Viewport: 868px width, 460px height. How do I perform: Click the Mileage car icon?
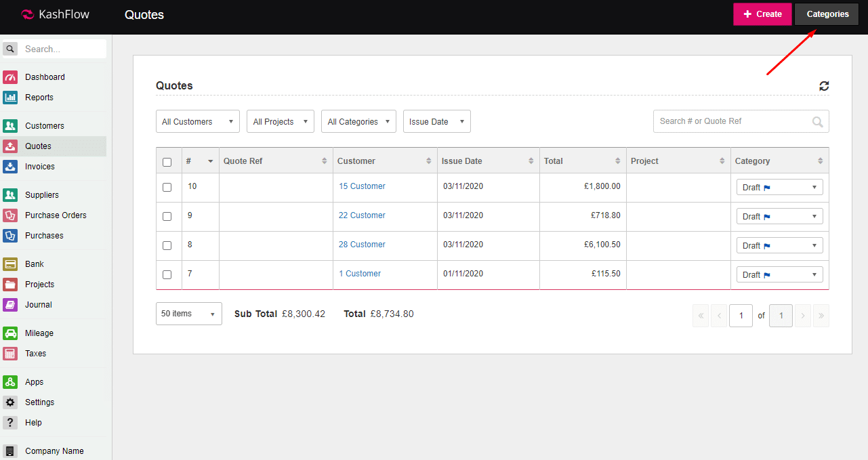[x=10, y=333]
